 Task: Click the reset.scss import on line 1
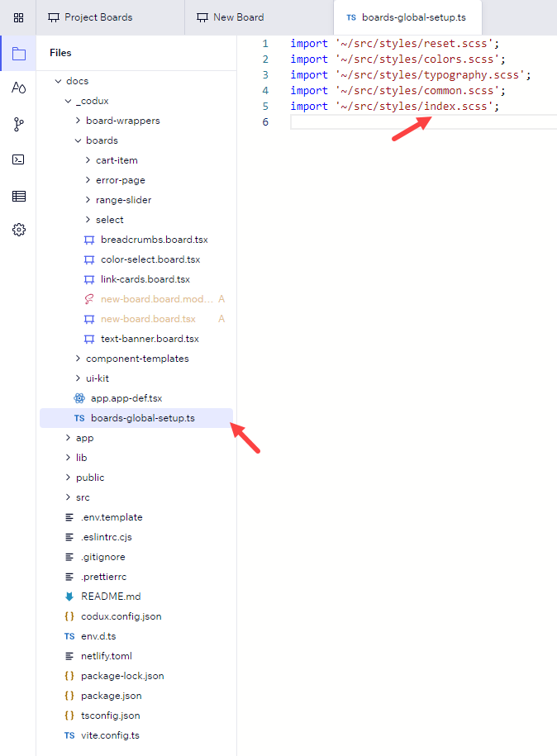point(394,44)
